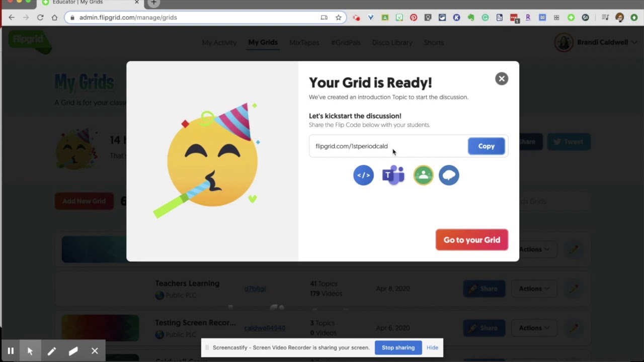Open the Screencastify extension icon
Screen dimensions: 644x362
(356, 17)
